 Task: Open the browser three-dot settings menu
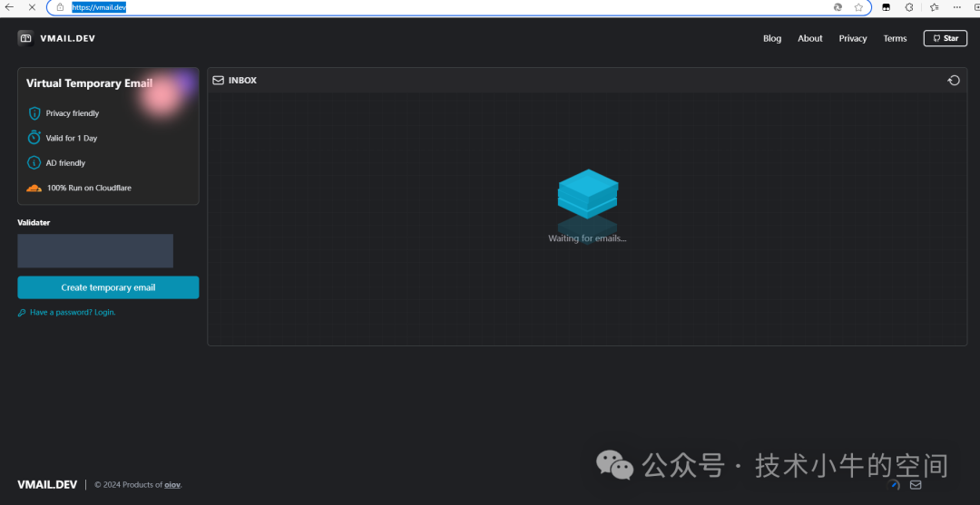point(957,7)
